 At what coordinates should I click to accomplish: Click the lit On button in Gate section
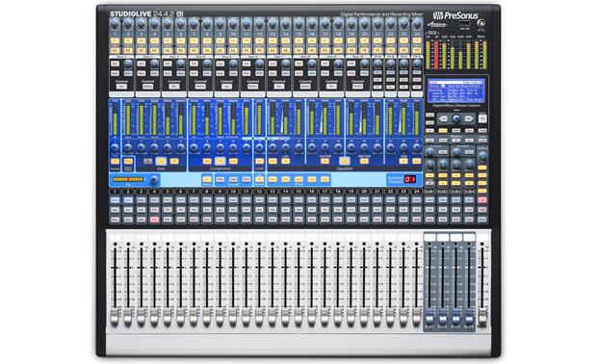pyautogui.click(x=161, y=161)
